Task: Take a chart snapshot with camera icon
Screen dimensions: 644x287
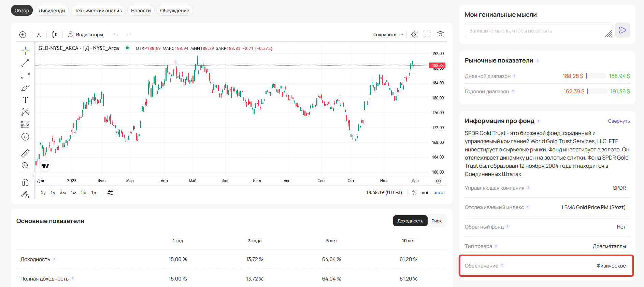Action: tap(441, 35)
